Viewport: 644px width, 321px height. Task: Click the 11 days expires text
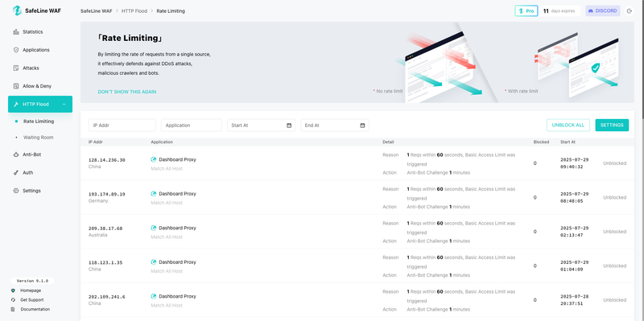coord(559,11)
